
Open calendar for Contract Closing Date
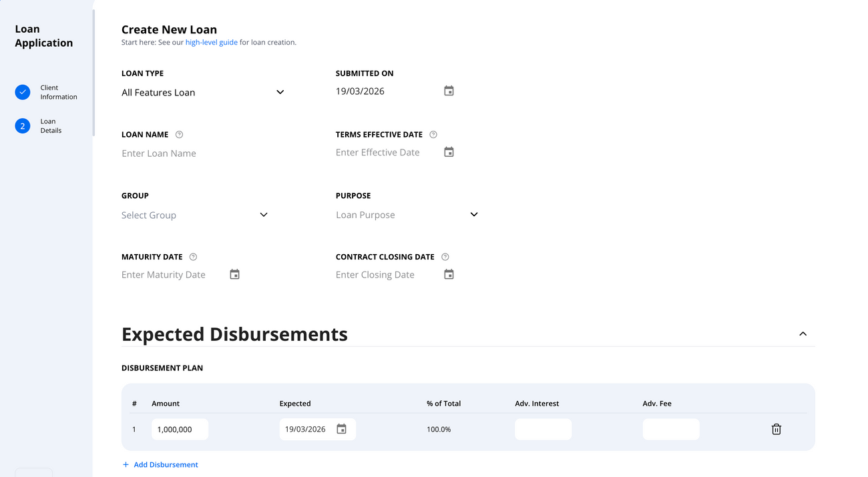tap(448, 274)
